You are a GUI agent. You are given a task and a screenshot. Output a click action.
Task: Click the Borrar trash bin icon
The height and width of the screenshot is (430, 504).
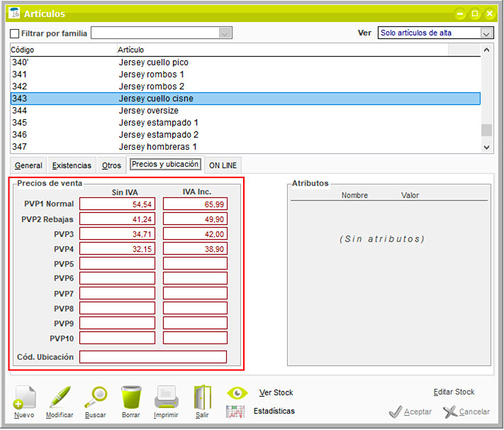pyautogui.click(x=131, y=397)
